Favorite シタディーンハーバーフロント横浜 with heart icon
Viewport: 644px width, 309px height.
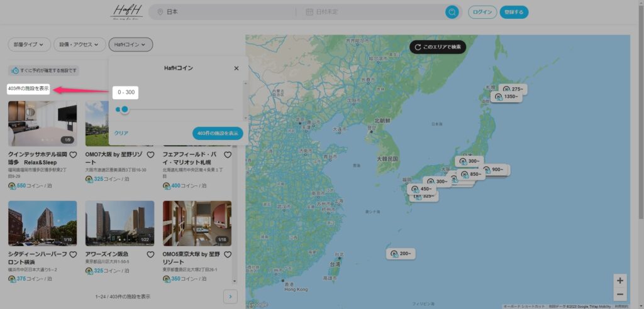[x=73, y=254]
